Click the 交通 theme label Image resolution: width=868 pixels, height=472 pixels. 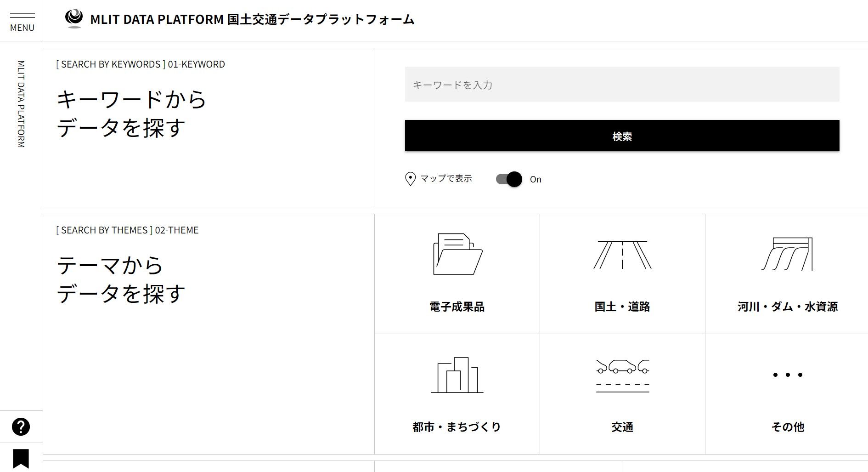coord(622,427)
